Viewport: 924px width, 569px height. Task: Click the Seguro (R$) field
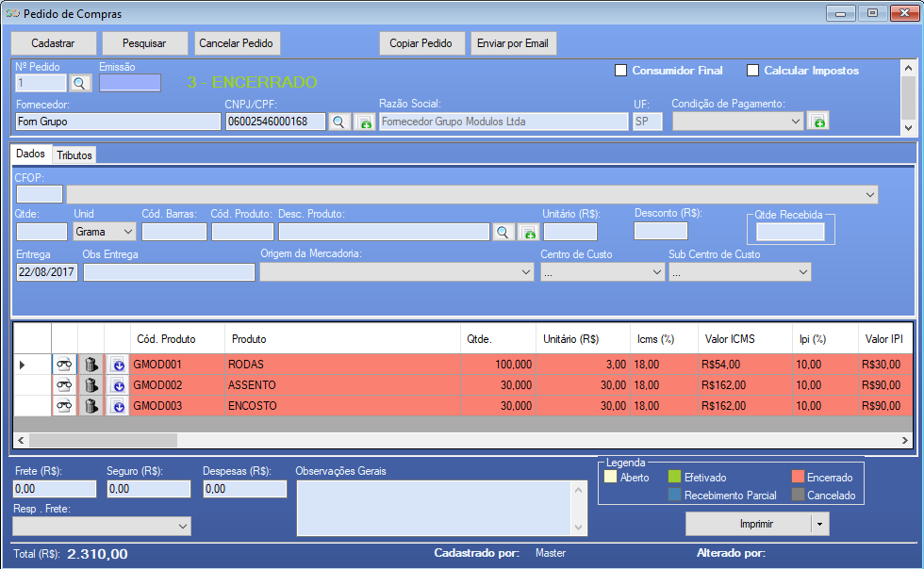pyautogui.click(x=149, y=489)
